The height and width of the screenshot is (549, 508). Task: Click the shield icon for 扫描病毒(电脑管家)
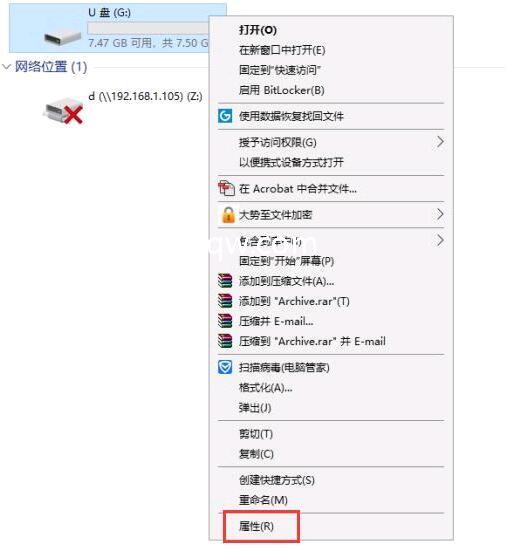click(225, 367)
